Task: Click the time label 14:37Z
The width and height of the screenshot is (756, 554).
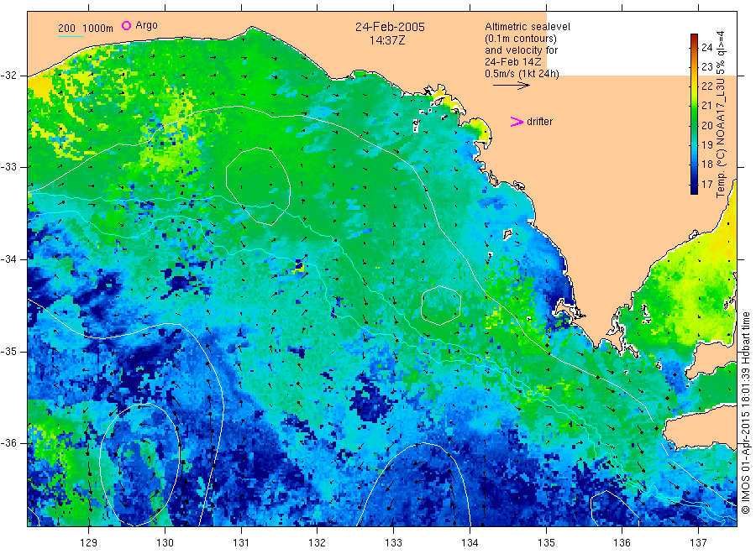Action: [387, 40]
